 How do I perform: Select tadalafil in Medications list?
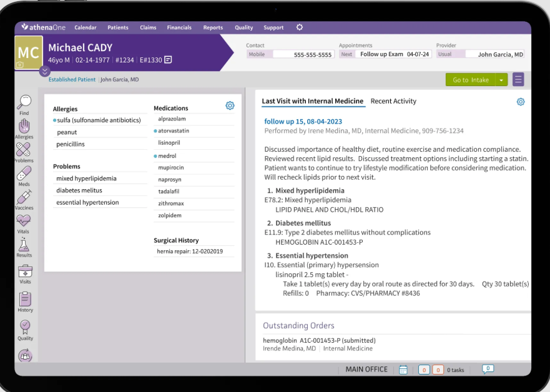coord(194,192)
